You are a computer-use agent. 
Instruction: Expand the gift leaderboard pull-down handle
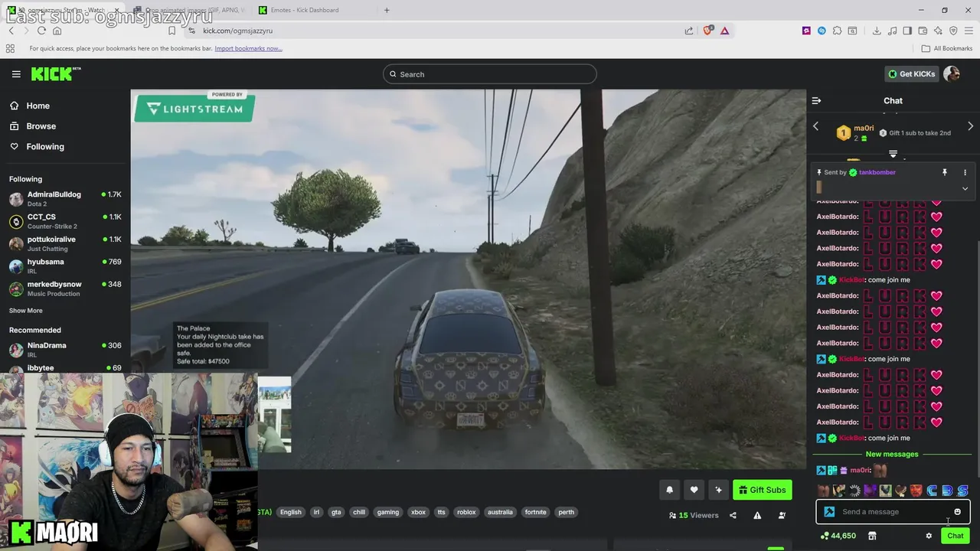coord(893,154)
